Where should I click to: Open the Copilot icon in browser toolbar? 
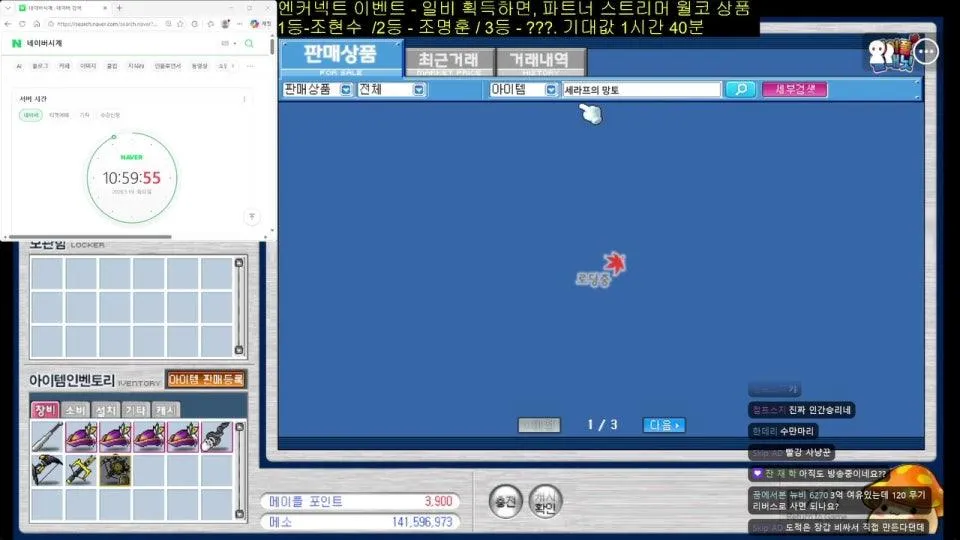pos(255,24)
